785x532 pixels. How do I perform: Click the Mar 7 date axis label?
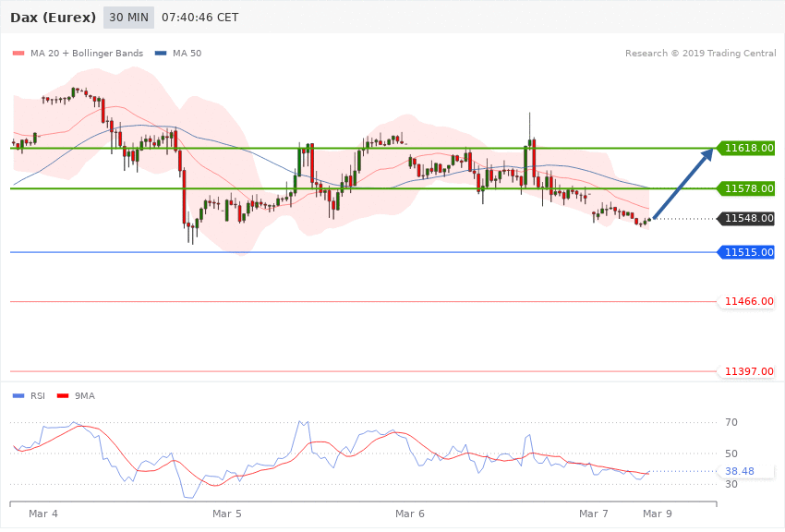pyautogui.click(x=593, y=514)
